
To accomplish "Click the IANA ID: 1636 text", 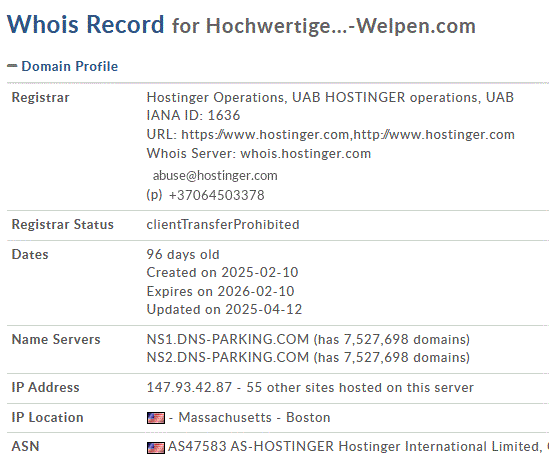I will [193, 115].
